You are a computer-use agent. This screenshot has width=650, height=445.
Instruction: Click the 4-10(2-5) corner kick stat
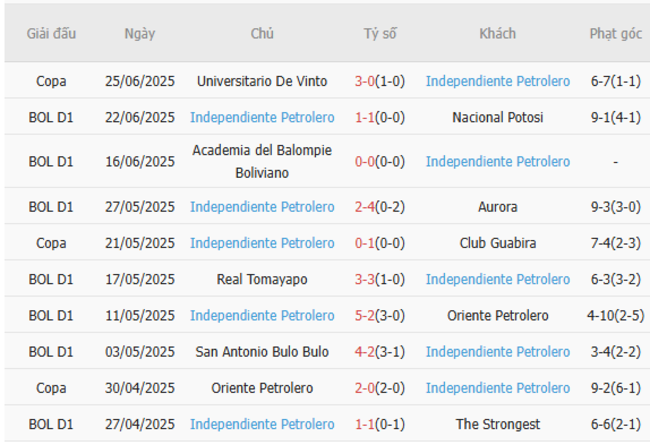tap(615, 316)
